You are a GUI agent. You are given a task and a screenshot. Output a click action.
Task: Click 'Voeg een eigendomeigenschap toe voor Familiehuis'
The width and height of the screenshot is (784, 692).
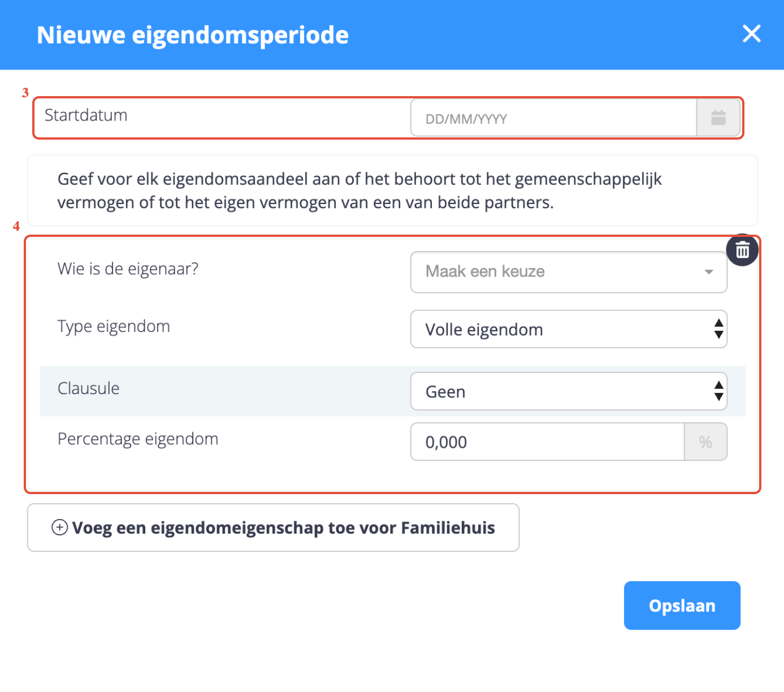pos(273,527)
